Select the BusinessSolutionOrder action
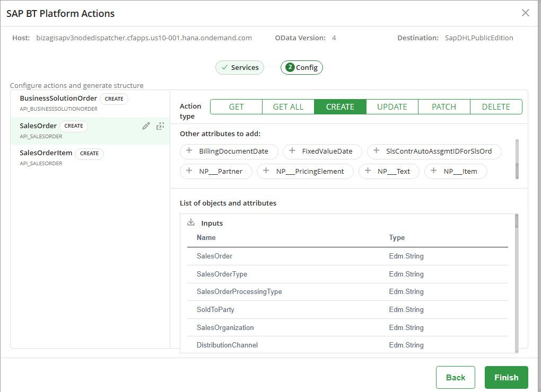 tap(90, 103)
